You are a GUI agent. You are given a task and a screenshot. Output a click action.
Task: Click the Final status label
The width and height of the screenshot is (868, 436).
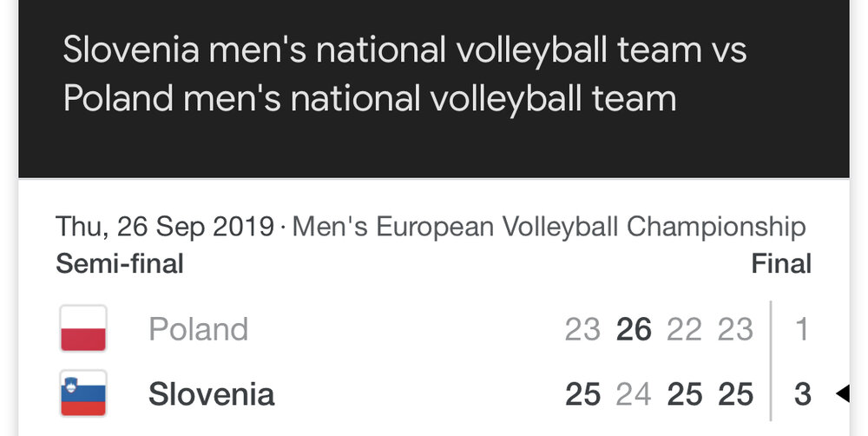point(781,264)
